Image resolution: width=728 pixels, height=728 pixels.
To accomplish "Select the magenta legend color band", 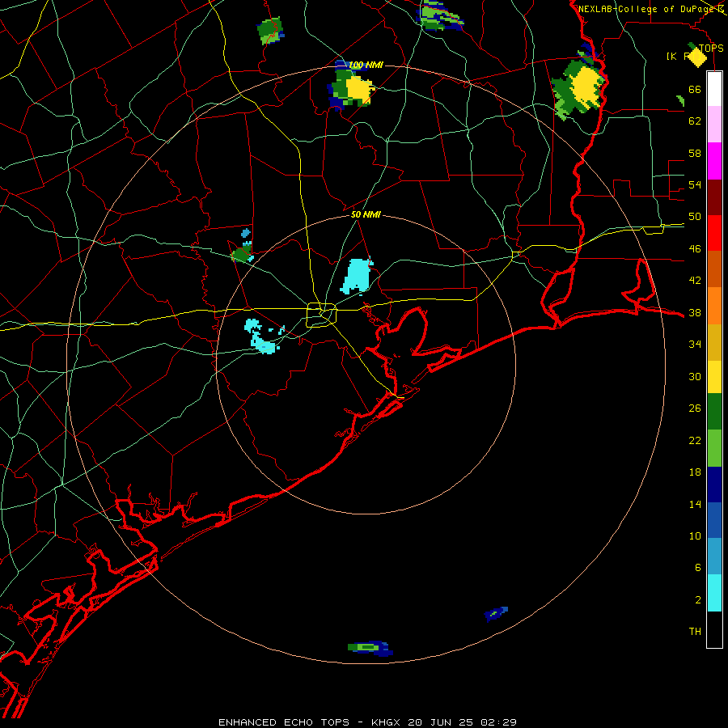I will 714,161.
